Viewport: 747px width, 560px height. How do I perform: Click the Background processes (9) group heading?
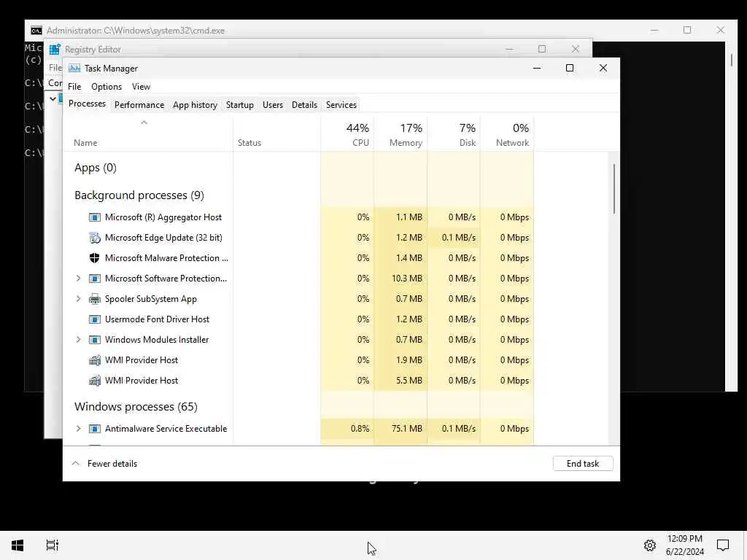point(139,195)
